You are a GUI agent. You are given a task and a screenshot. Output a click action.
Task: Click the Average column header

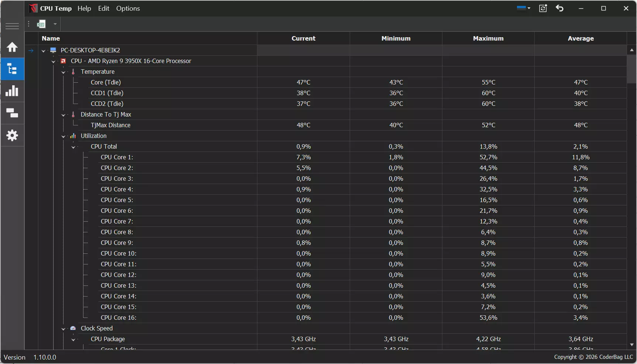[581, 38]
